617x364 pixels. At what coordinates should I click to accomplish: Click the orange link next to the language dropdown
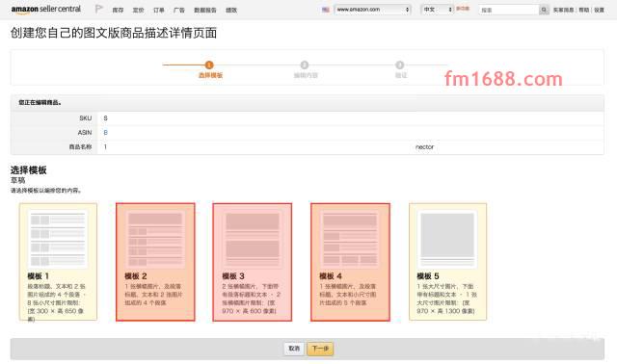[x=463, y=9]
